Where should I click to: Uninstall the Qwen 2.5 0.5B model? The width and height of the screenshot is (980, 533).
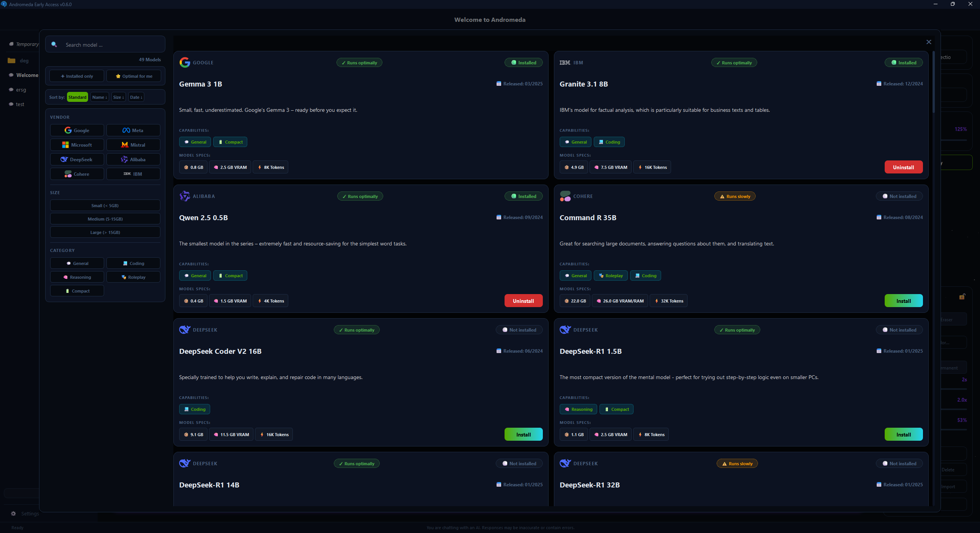(x=523, y=301)
